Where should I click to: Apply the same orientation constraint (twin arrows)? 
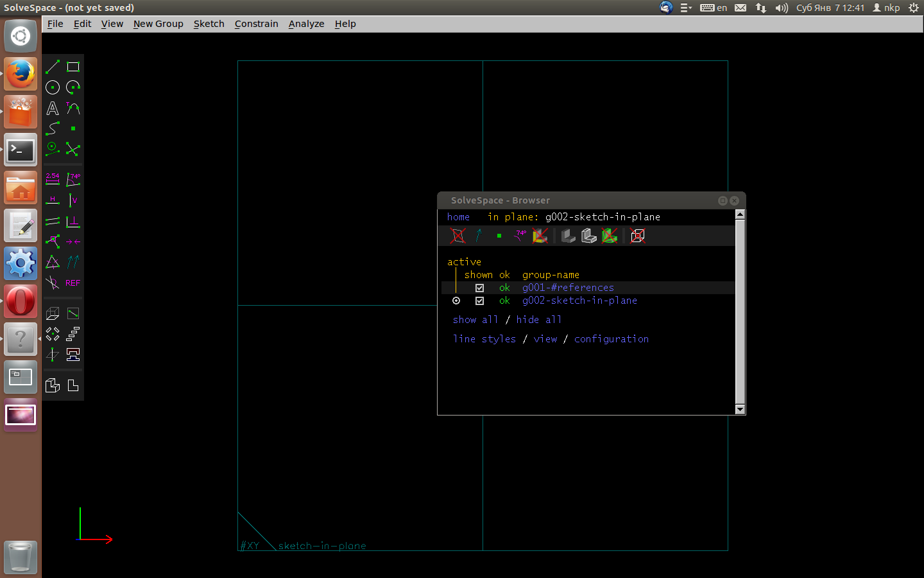[x=73, y=262]
